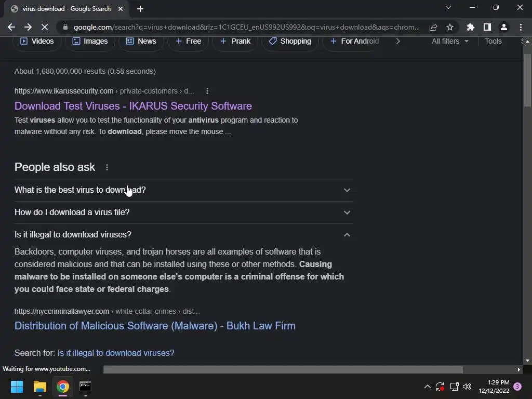The width and height of the screenshot is (532, 399).
Task: Click the down arrow on vertical scrollbar
Action: tap(527, 361)
